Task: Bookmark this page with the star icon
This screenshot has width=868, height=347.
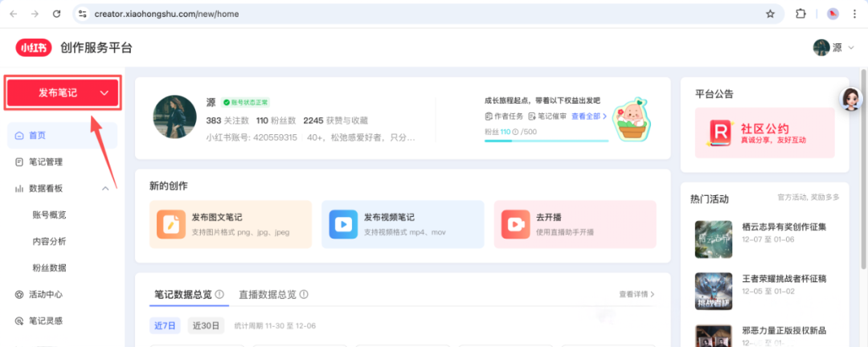Action: tap(770, 14)
